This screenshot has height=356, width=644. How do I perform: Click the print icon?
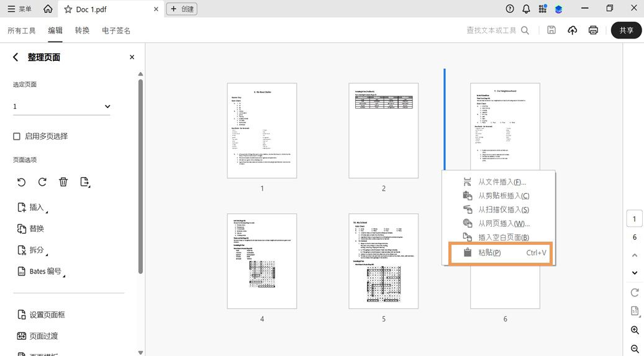point(593,30)
